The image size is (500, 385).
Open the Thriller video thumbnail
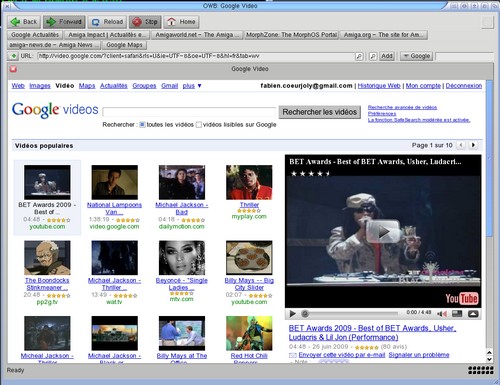pos(249,182)
